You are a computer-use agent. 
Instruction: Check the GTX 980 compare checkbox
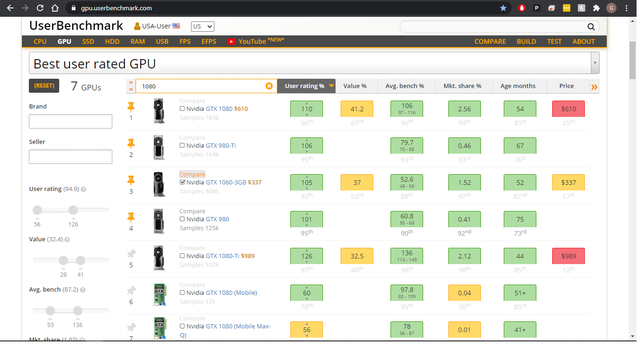tap(182, 219)
